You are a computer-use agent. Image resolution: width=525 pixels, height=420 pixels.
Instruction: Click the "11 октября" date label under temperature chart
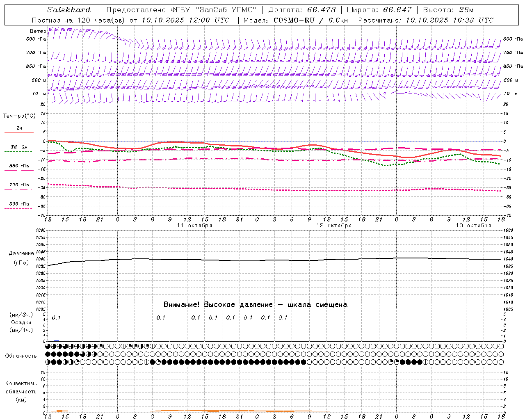pos(194,226)
